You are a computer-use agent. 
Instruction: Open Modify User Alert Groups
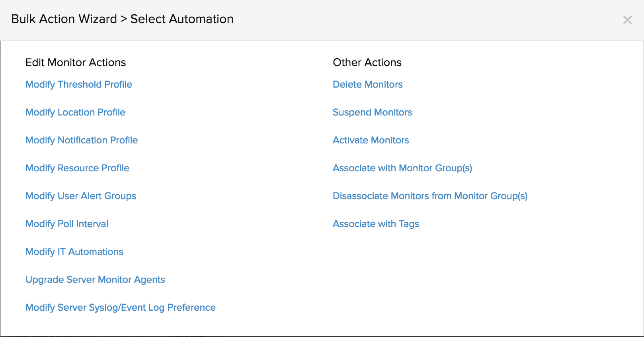coord(81,196)
